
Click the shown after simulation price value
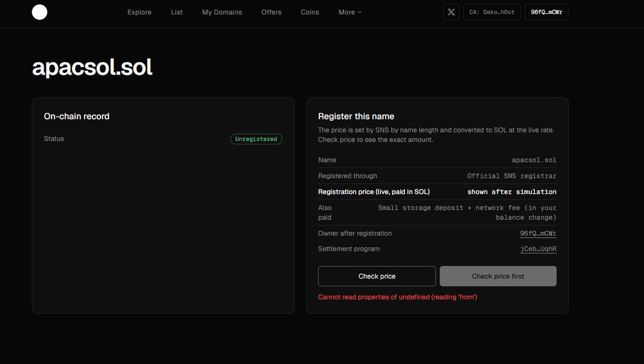coord(512,192)
